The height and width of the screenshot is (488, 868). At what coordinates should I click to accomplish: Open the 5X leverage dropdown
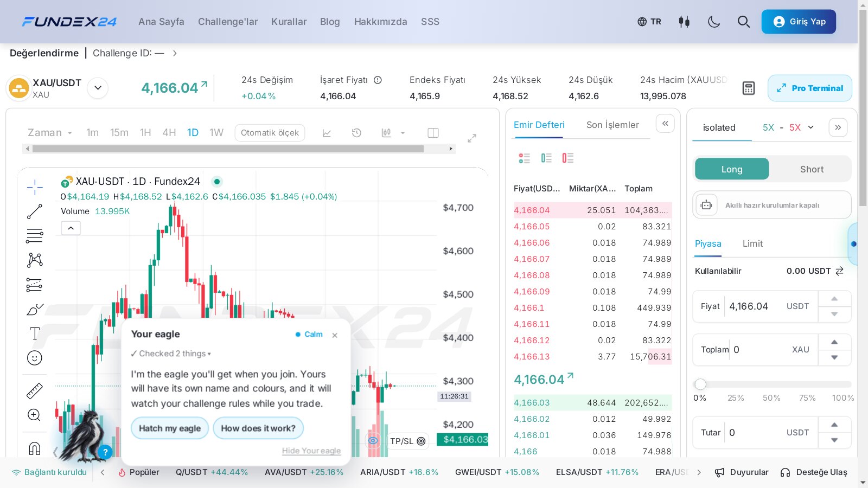point(788,127)
